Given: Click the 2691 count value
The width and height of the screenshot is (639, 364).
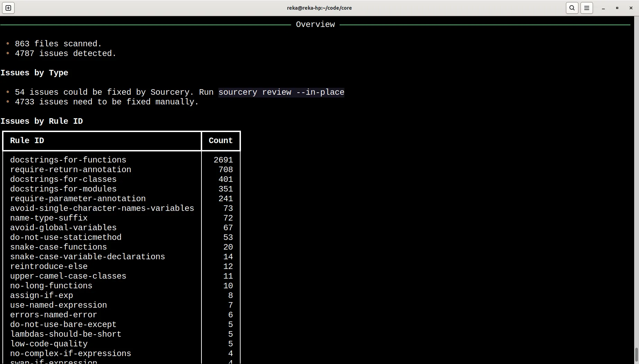Looking at the screenshot, I should click(x=223, y=160).
